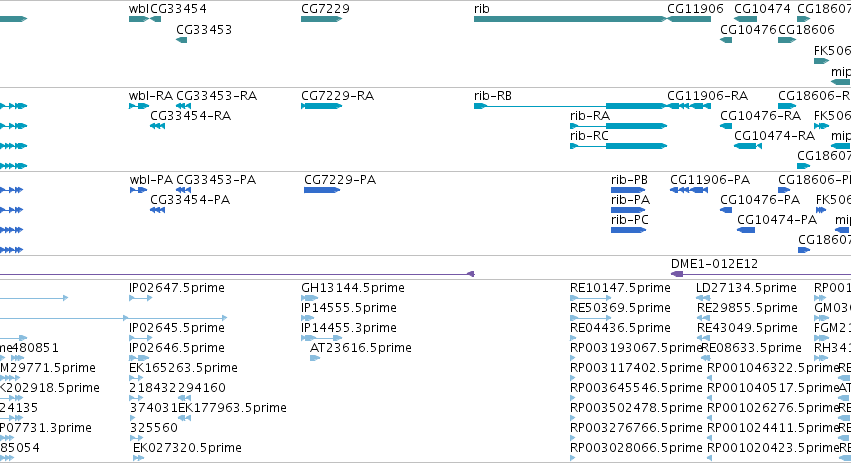The height and width of the screenshot is (463, 851).
Task: Click the rib-RA transcript label
Action: [590, 116]
